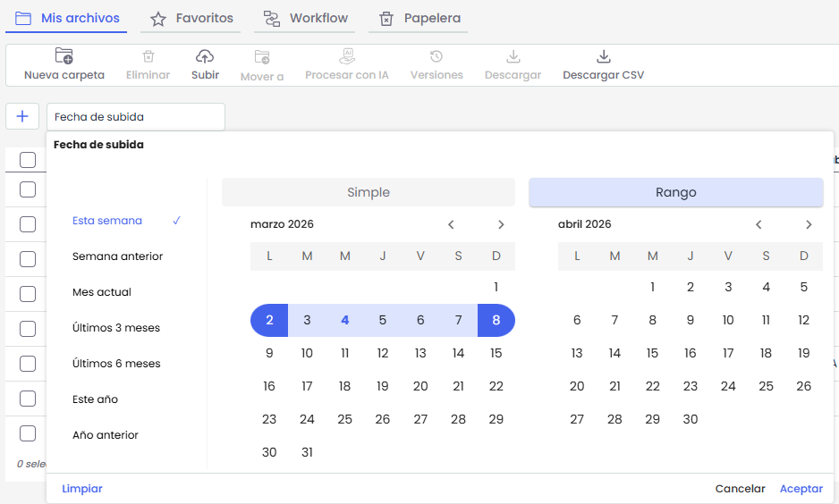This screenshot has width=839, height=504.
Task: Choose the Últimos 3 meses preset
Action: pos(116,328)
